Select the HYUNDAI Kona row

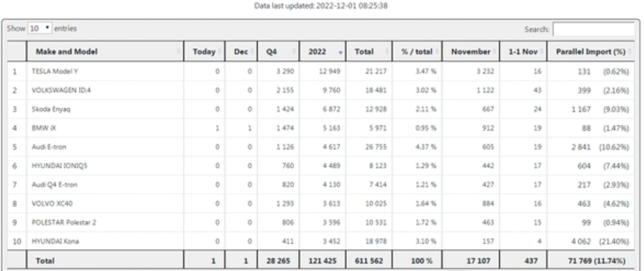(321, 241)
